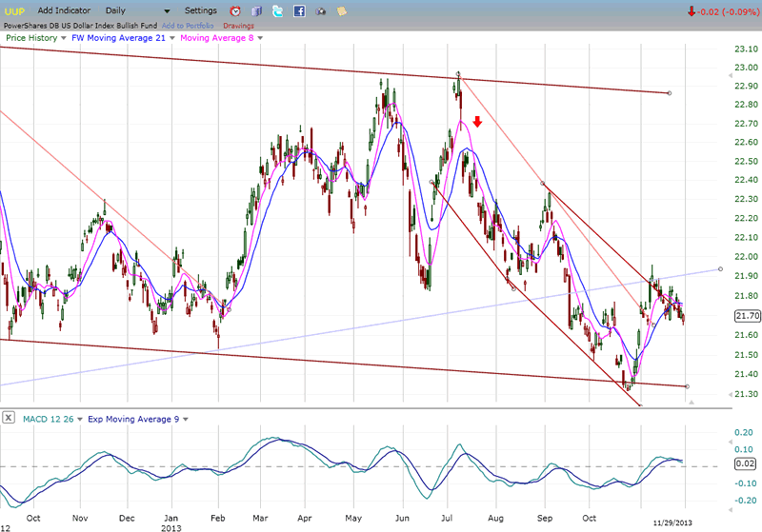Viewport: 762px width, 532px height.
Task: Open Exp Moving Average 9 dropdown
Action: [185, 418]
